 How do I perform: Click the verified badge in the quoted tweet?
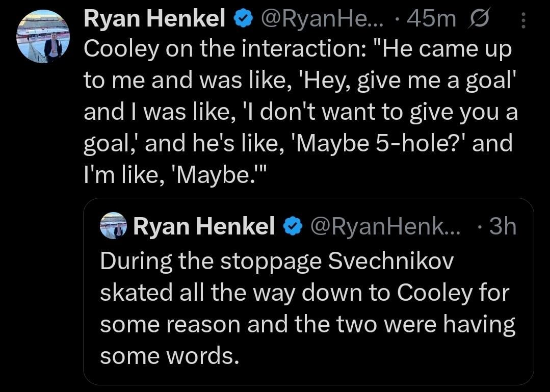(x=292, y=226)
